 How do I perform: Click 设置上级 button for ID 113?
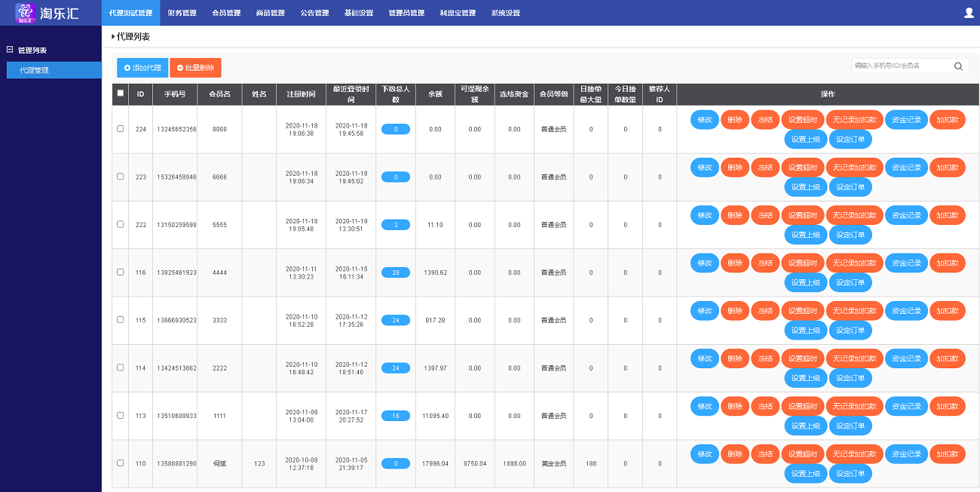pos(805,425)
